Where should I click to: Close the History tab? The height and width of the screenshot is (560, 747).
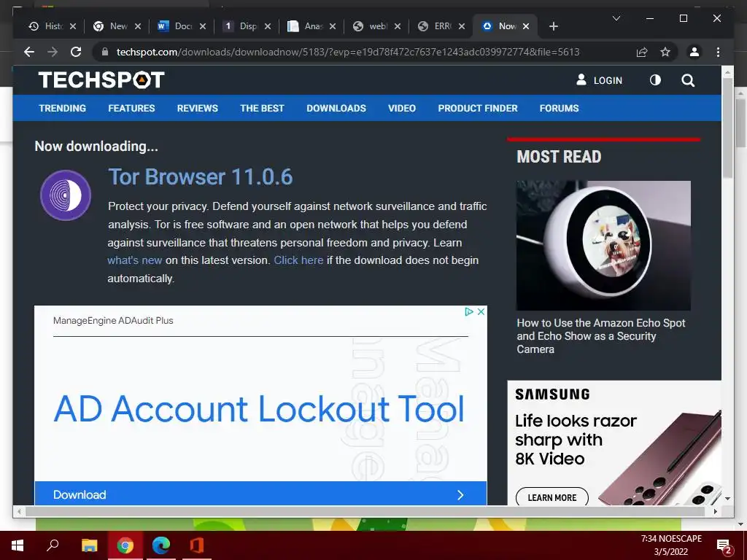(73, 26)
